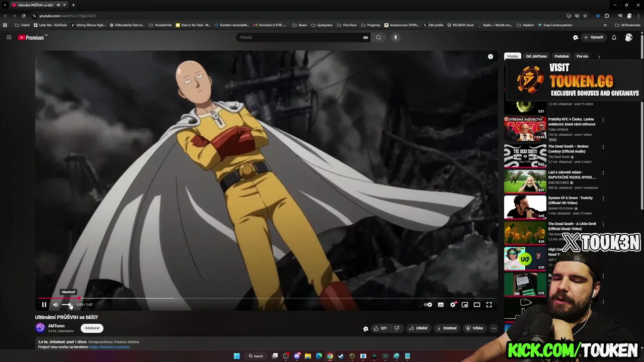This screenshot has height=362, width=644.
Task: Open more actions three-dot menu below video
Action: pos(494,328)
